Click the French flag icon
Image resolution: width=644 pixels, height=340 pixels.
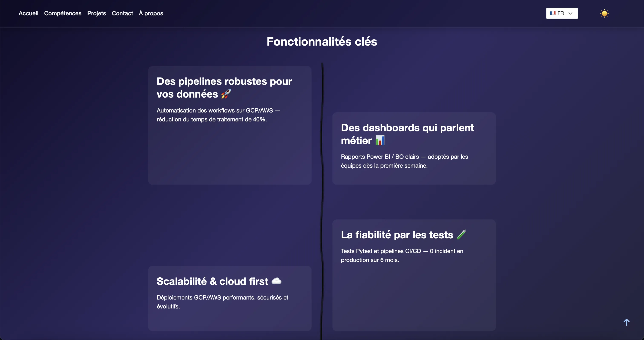[x=552, y=13]
